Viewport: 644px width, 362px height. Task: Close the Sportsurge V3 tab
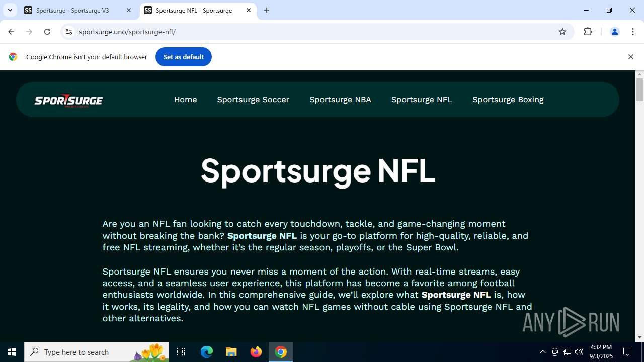click(129, 10)
